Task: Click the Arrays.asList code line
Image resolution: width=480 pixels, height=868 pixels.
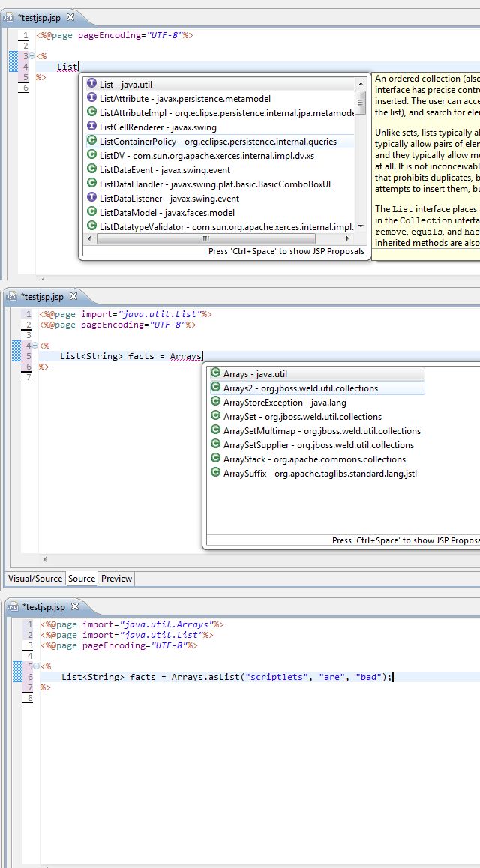Action: pos(226,677)
